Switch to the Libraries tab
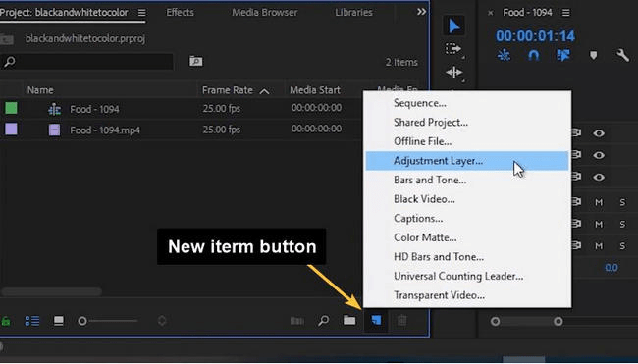Screen dimensions: 638x364 353,12
